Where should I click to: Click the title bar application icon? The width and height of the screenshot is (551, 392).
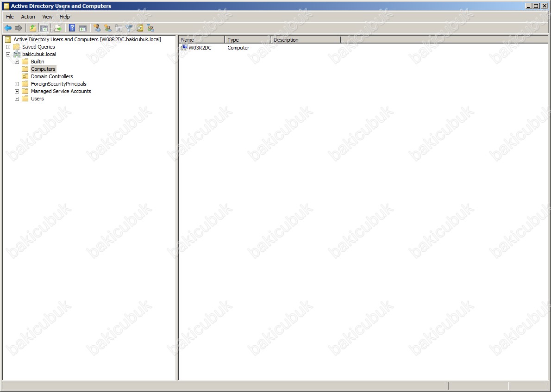click(x=6, y=6)
